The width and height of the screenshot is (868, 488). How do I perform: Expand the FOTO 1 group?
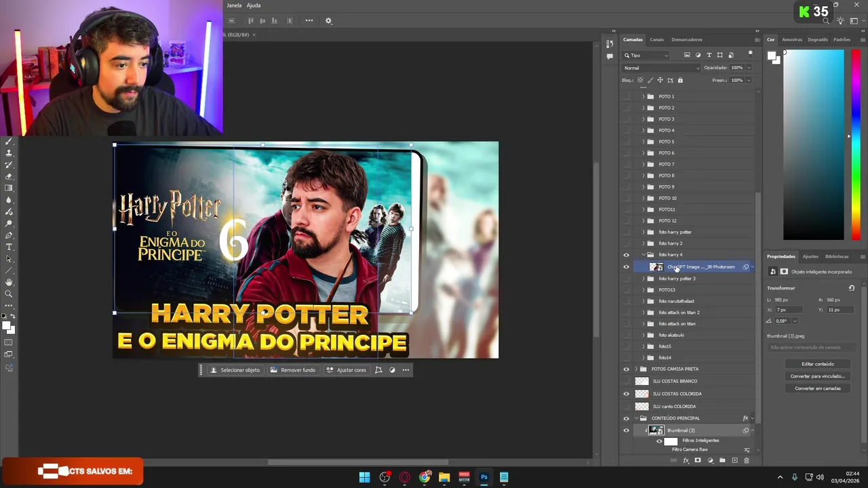643,96
